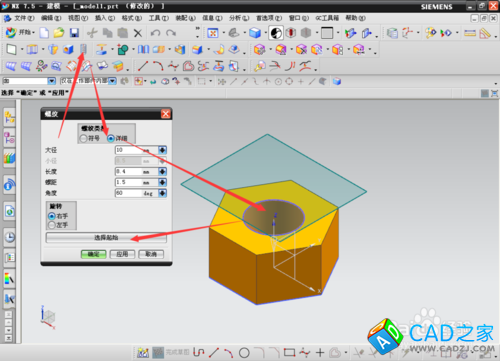The height and width of the screenshot is (361, 500).
Task: Select the 符号 (Symbolic) thread type radio
Action: pyautogui.click(x=84, y=138)
